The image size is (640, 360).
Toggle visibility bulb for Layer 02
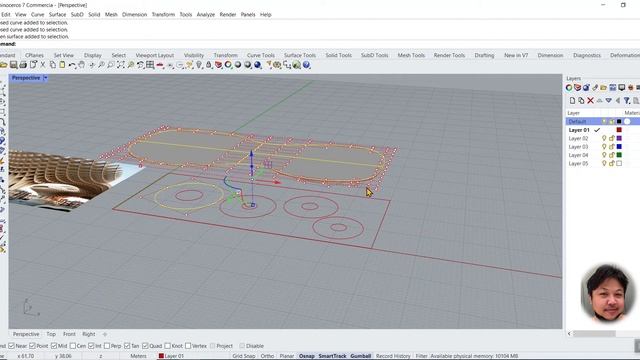click(604, 138)
